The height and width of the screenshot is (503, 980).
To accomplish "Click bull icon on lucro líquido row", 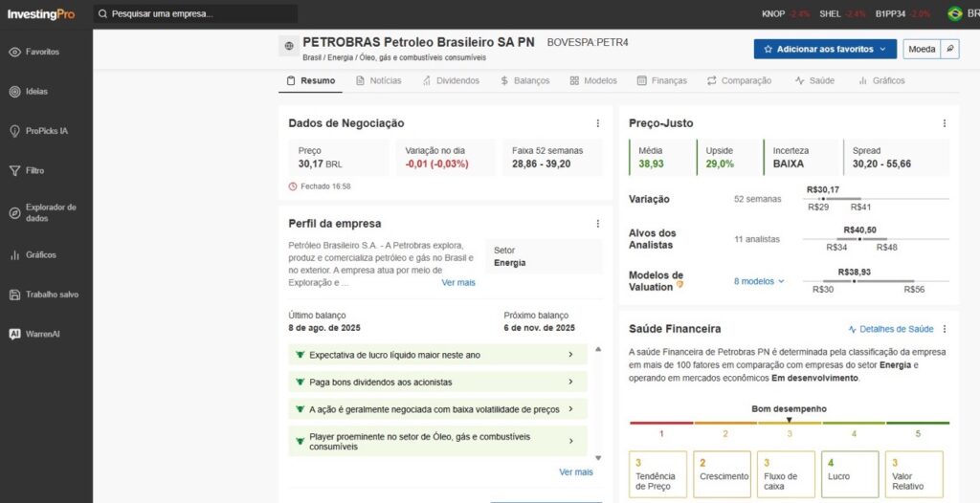I will pyautogui.click(x=300, y=355).
